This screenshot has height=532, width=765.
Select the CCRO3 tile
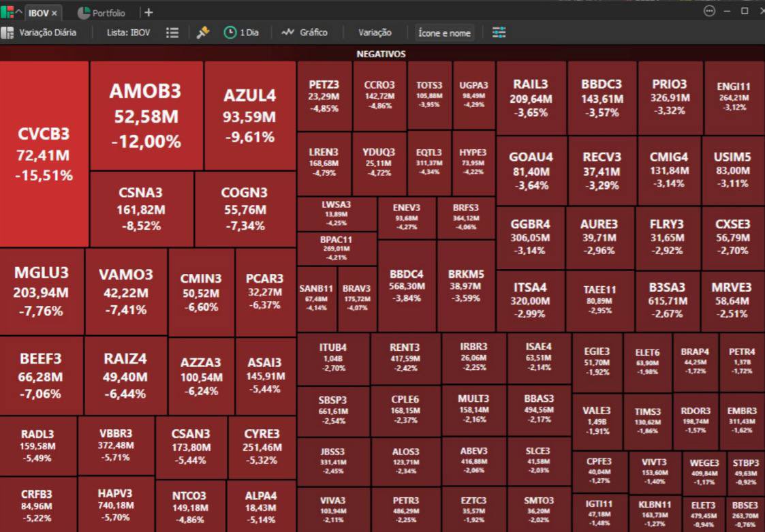point(379,95)
